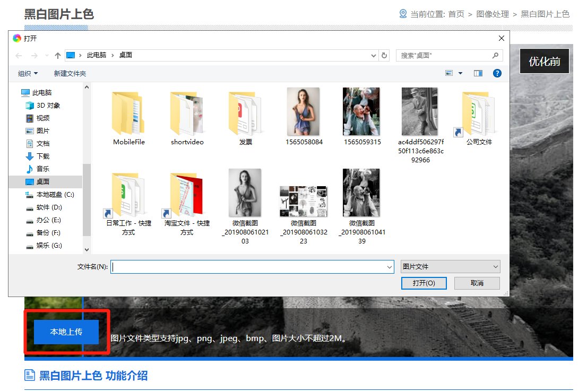Click the 打开(O) button
Viewport: 587px width, 392px height.
(424, 283)
